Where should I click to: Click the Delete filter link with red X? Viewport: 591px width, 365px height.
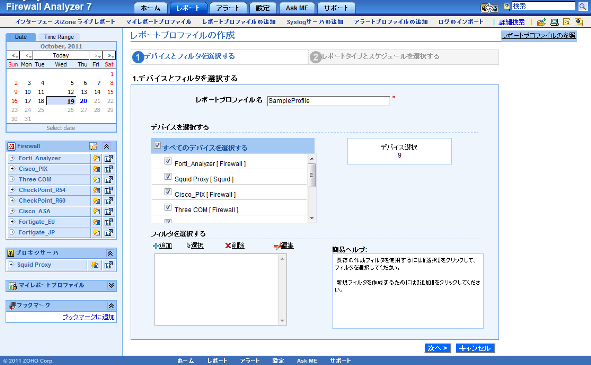pyautogui.click(x=234, y=246)
